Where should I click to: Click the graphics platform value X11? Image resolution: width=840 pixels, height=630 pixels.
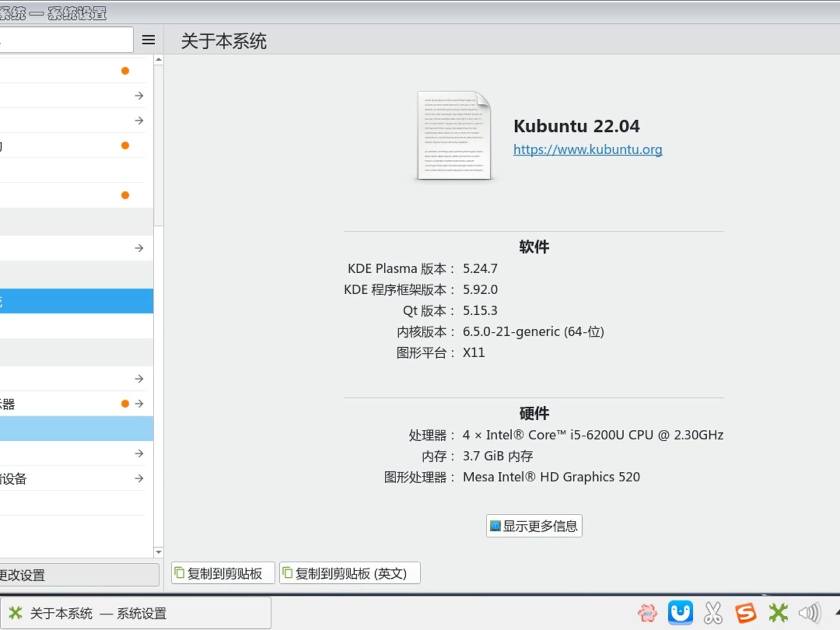[474, 352]
